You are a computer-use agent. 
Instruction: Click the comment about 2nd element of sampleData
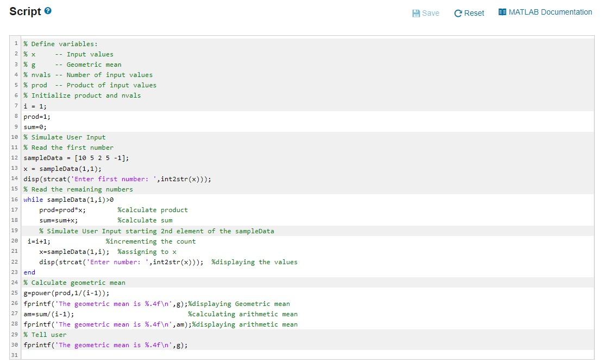(157, 231)
